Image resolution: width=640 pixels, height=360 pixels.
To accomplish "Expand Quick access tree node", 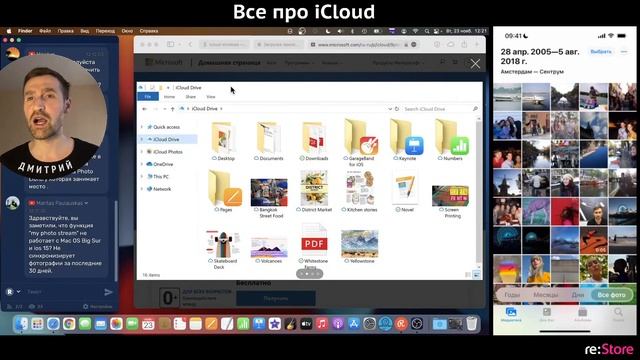I will [142, 127].
